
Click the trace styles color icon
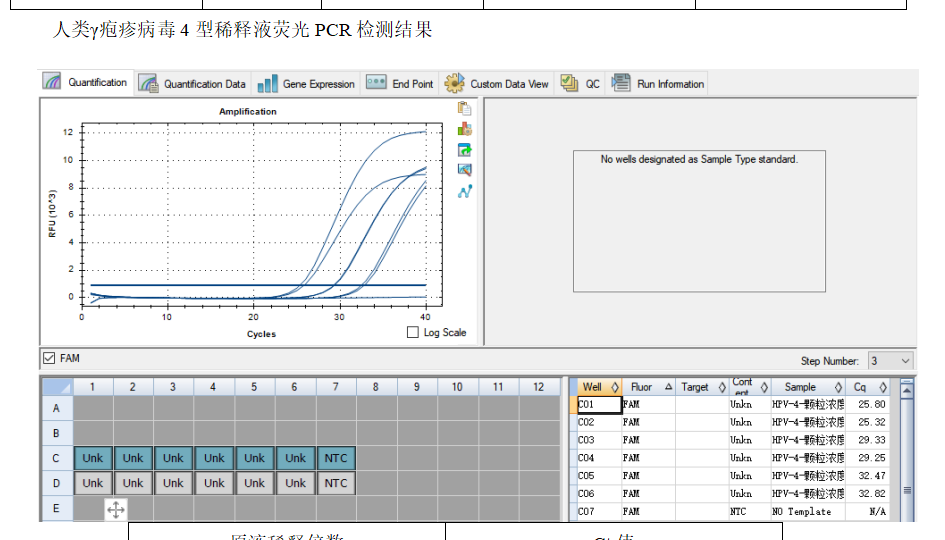coord(465,129)
